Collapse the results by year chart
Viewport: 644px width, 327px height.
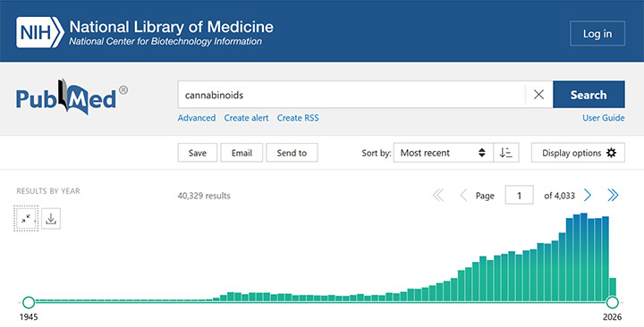pos(26,219)
